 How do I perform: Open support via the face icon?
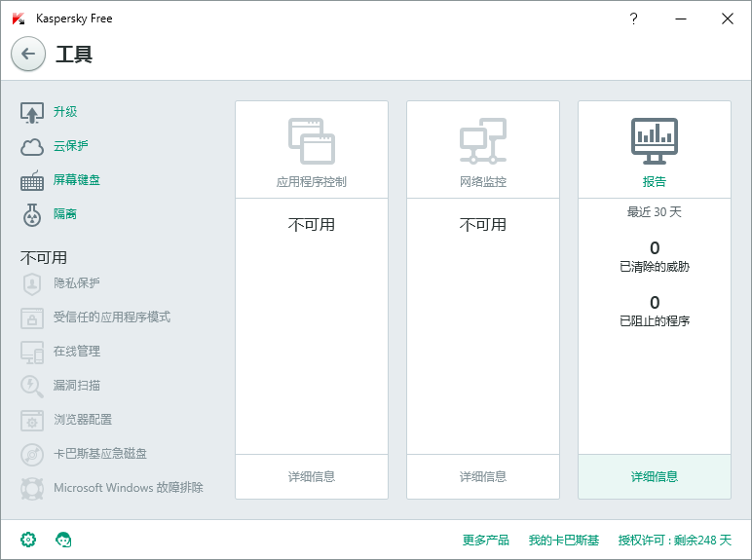click(x=63, y=540)
